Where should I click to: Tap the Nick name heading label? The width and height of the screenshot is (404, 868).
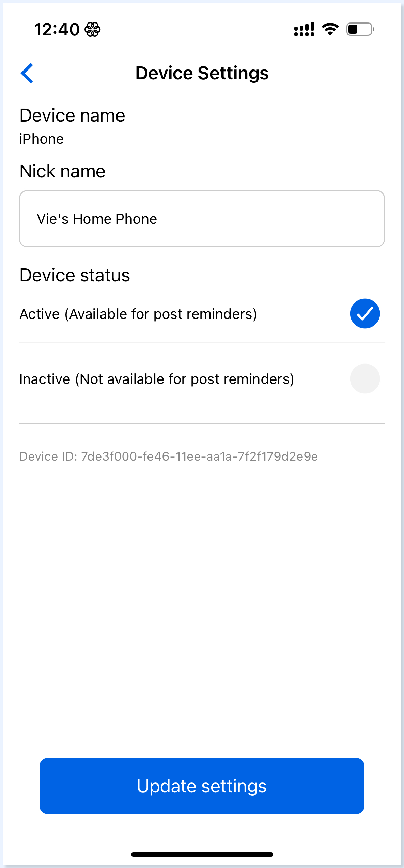[x=63, y=171]
